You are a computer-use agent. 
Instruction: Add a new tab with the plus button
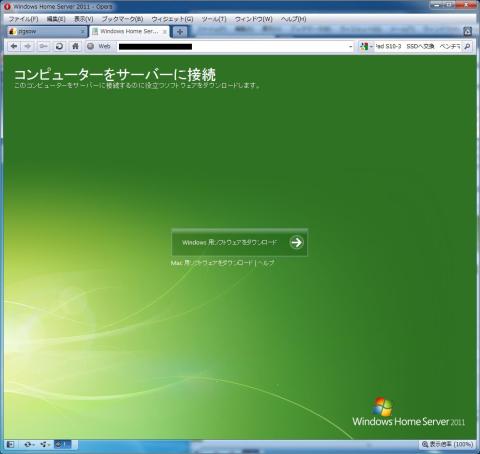pyautogui.click(x=180, y=32)
